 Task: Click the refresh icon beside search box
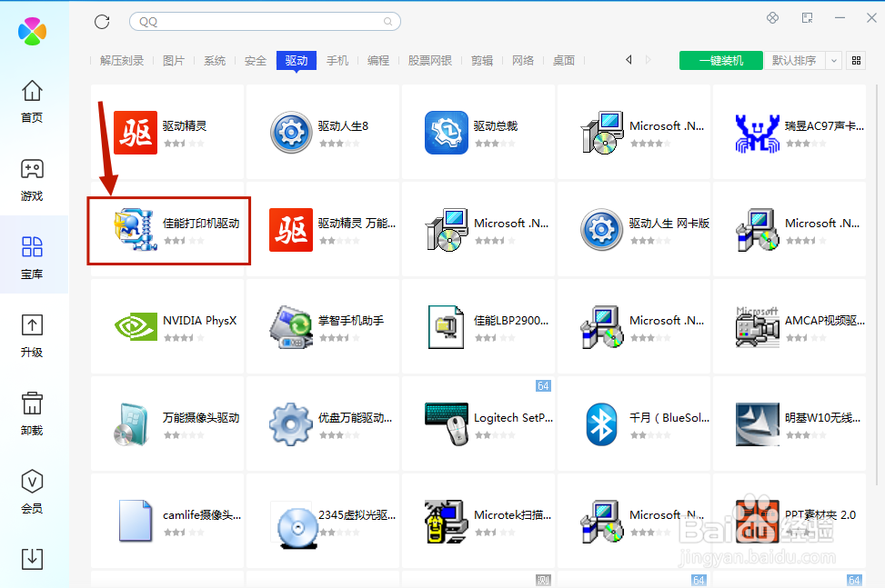(102, 22)
